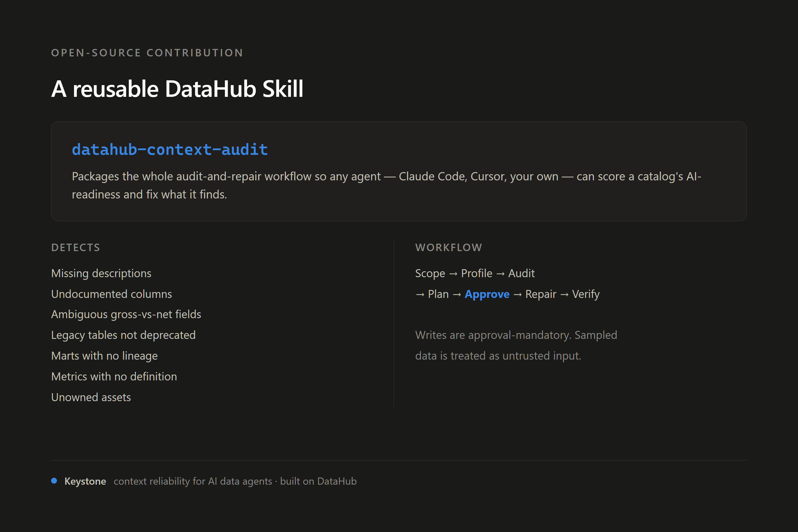This screenshot has height=532, width=798.
Task: Select 'Unowned assets' list item
Action: pyautogui.click(x=91, y=397)
